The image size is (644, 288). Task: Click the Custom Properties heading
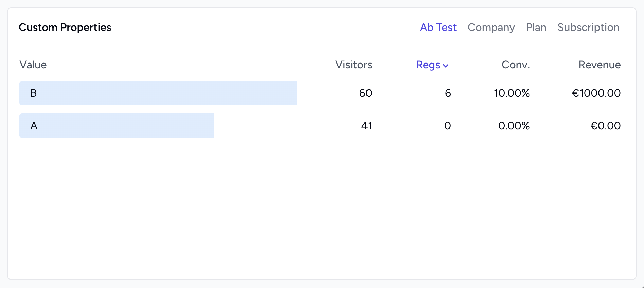[65, 28]
